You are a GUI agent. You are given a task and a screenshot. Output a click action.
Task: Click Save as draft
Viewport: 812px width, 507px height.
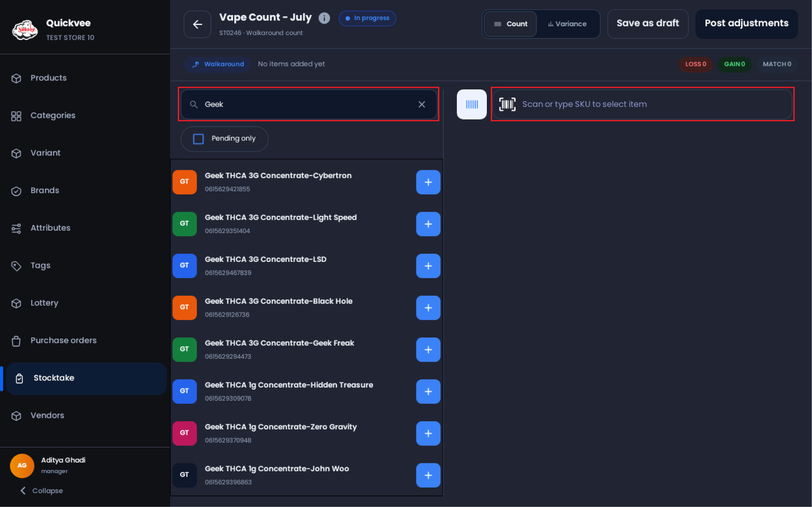coord(648,24)
